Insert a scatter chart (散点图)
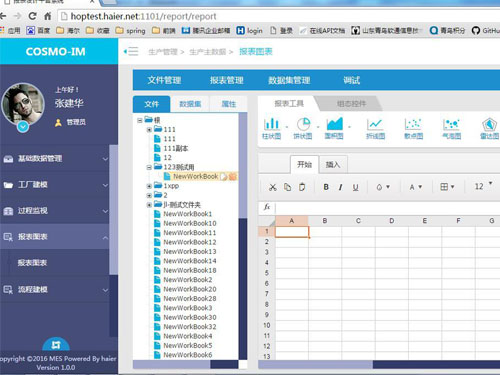This screenshot has width=500, height=375. pyautogui.click(x=414, y=128)
